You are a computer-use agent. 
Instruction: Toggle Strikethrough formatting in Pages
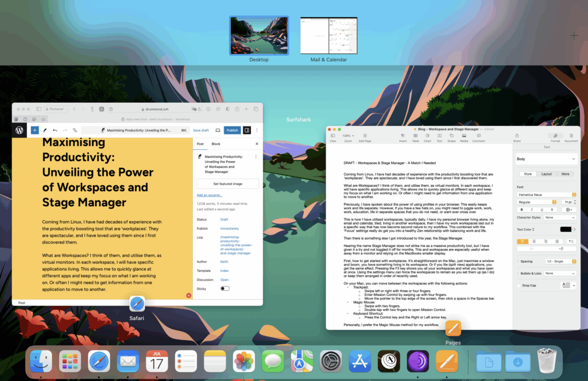552,210
